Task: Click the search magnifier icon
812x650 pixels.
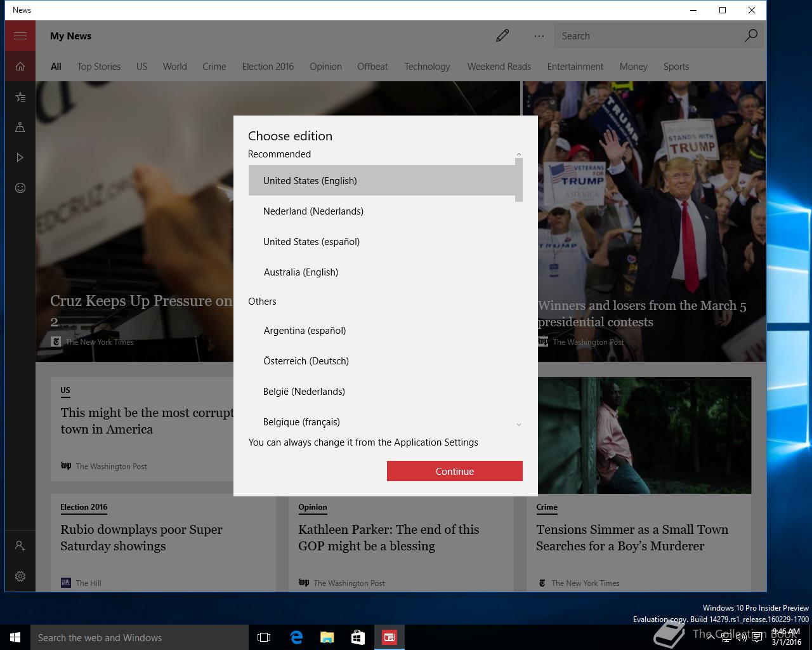Action: point(750,36)
